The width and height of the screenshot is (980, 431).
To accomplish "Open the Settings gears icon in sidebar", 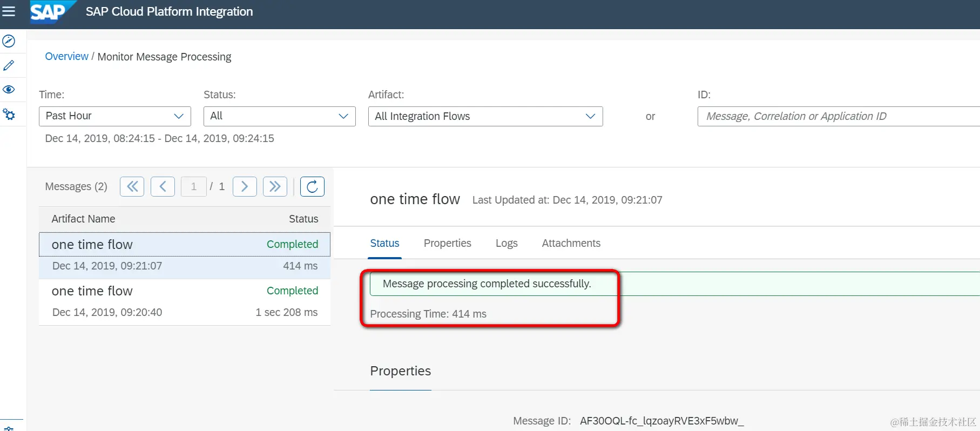I will point(9,114).
